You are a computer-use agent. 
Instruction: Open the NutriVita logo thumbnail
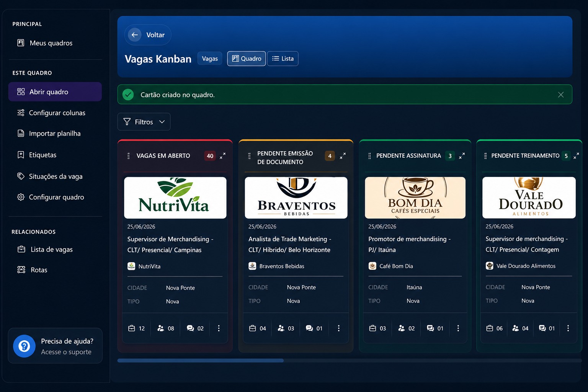click(175, 198)
